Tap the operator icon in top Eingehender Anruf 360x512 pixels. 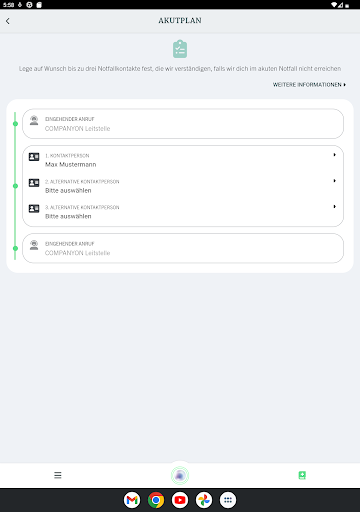34,120
